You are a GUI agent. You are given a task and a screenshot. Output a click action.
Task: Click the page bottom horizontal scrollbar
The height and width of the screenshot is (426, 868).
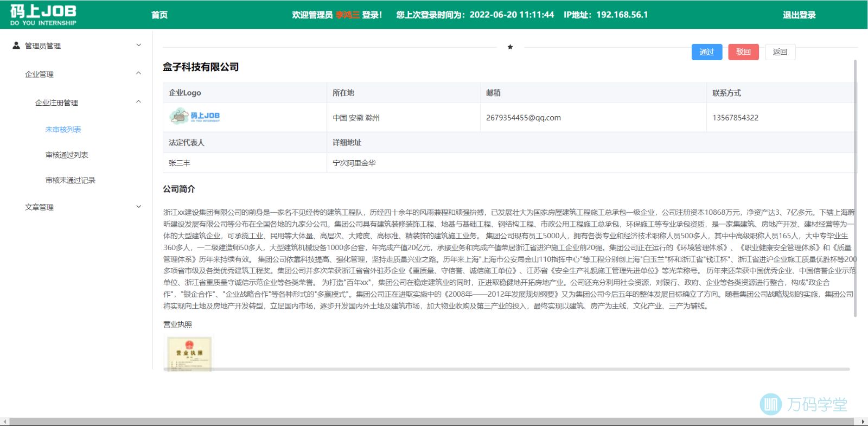point(432,422)
